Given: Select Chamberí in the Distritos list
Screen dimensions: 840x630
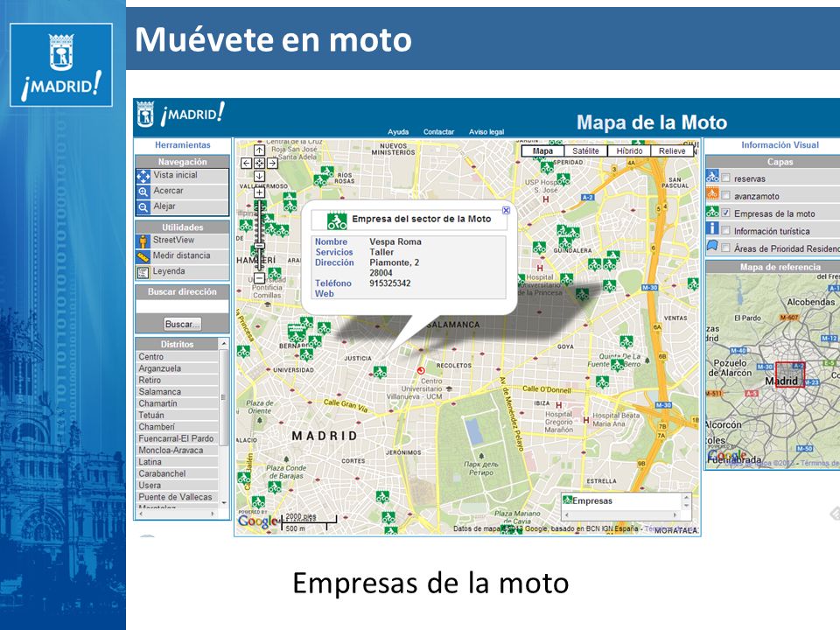Looking at the screenshot, I should click(x=178, y=427).
